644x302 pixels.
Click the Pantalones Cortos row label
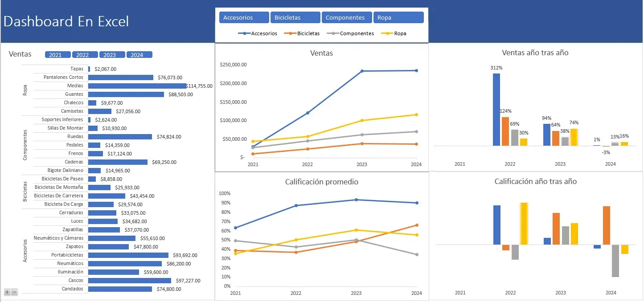63,77
